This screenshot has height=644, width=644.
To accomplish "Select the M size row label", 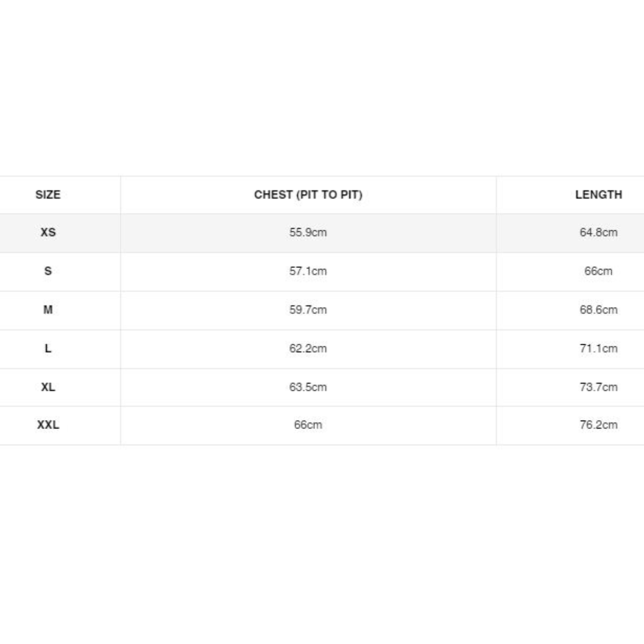I will pyautogui.click(x=48, y=310).
